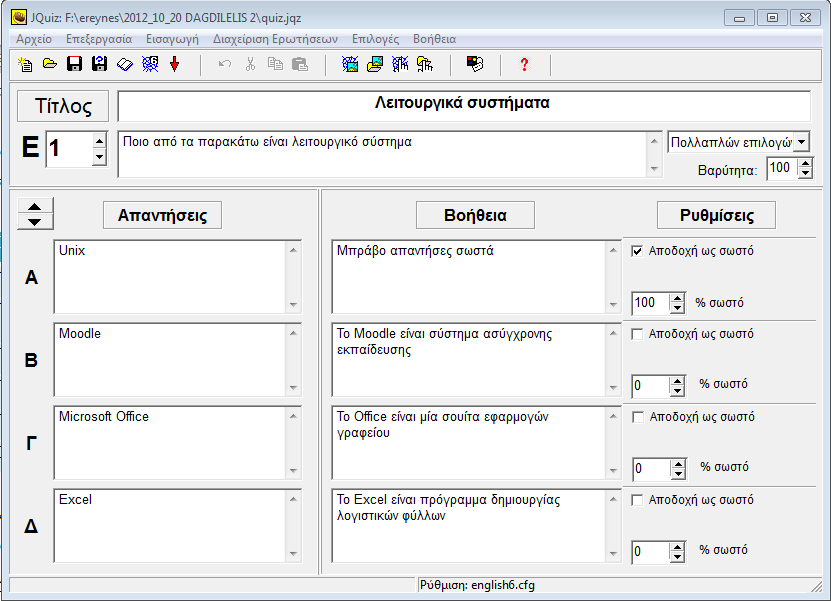Insert picture from local file icon

point(375,65)
